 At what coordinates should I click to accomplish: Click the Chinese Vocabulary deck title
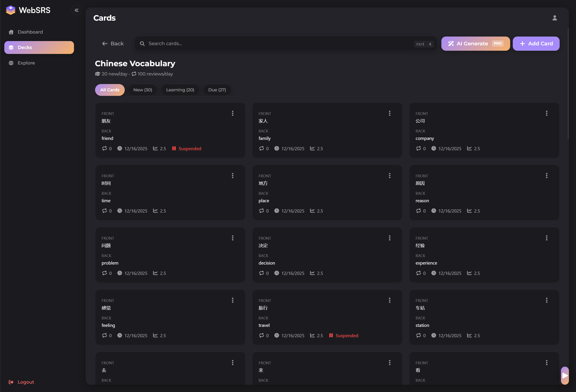(135, 63)
